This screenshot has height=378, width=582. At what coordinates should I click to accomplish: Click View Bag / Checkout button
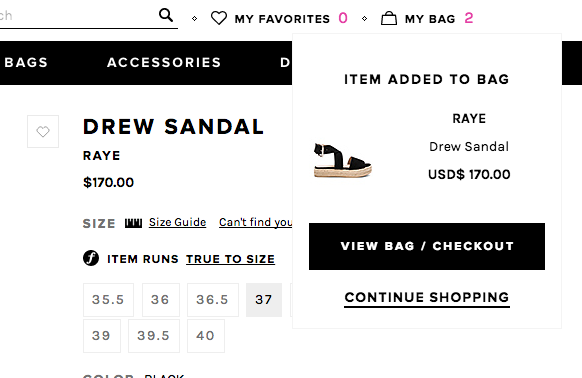coord(427,247)
